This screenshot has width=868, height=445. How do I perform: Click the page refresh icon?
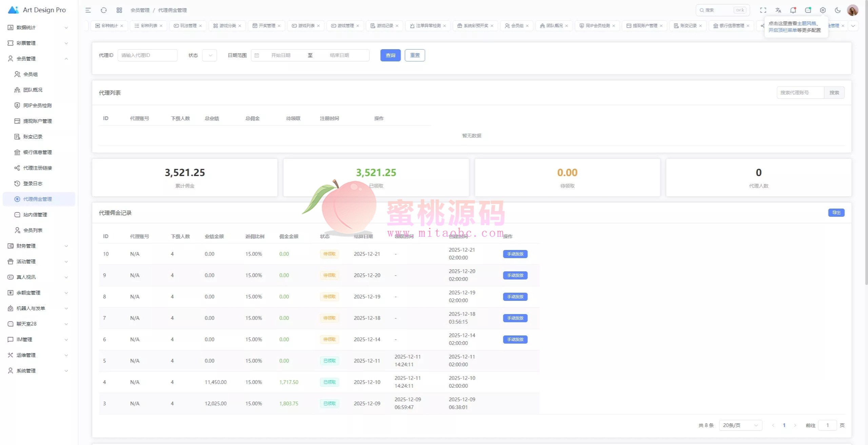coord(104,10)
